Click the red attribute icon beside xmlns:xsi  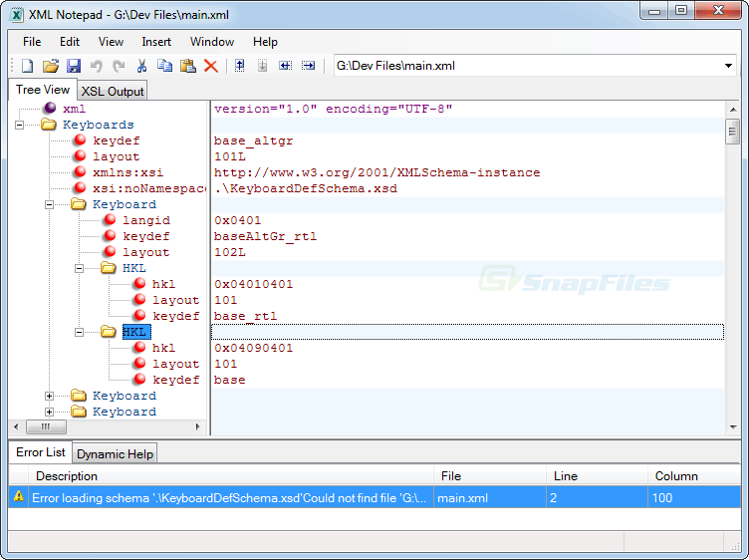pyautogui.click(x=80, y=172)
